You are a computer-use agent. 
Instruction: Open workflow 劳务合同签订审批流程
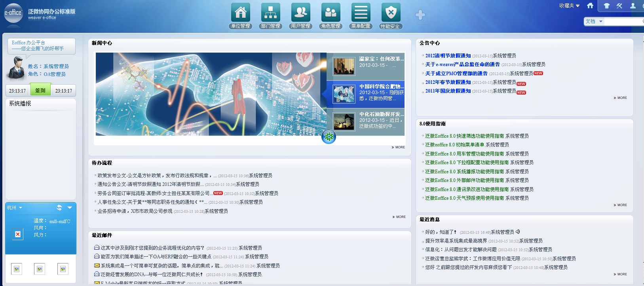coord(155,193)
